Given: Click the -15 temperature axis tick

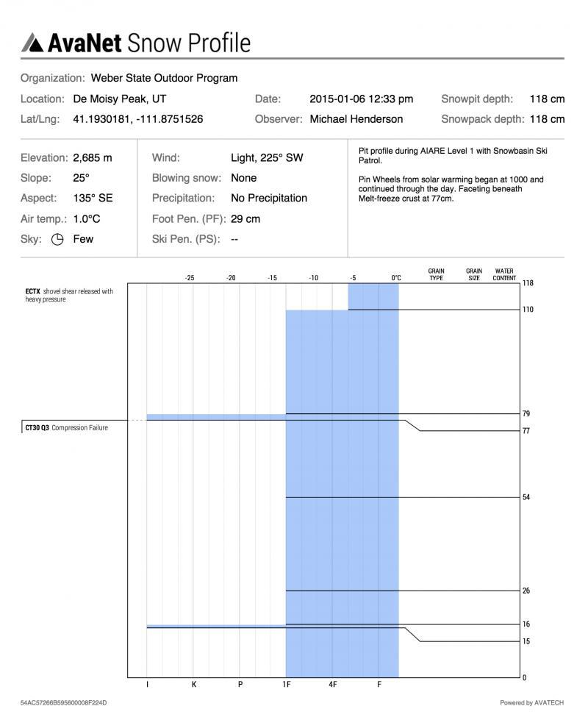Looking at the screenshot, I should coord(272,278).
